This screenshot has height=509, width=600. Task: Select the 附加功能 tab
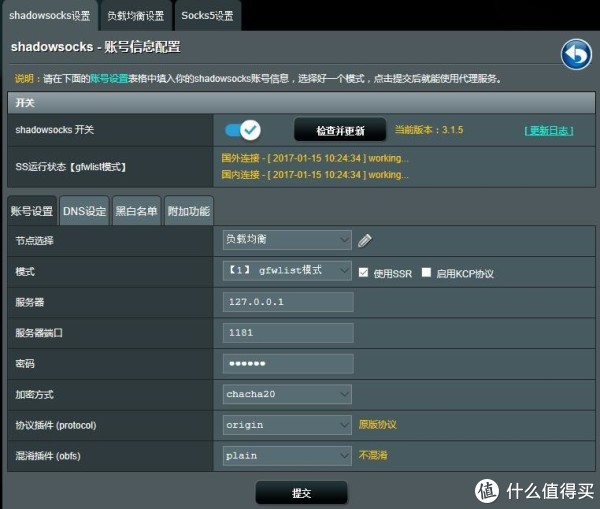click(x=189, y=211)
